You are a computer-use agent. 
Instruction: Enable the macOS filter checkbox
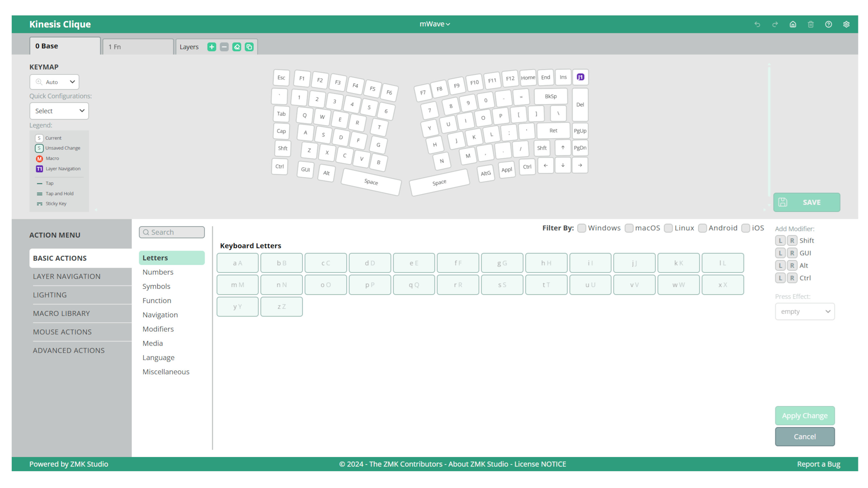[x=629, y=228]
